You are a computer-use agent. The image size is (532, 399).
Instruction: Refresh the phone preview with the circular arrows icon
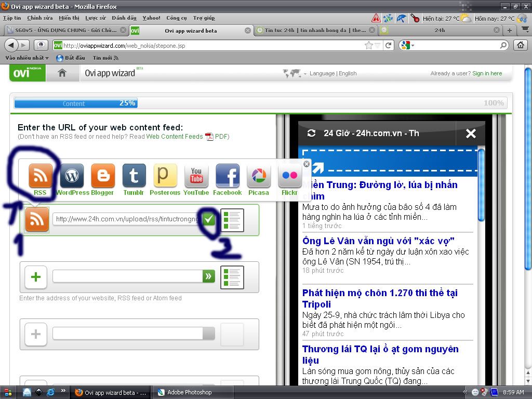click(312, 134)
